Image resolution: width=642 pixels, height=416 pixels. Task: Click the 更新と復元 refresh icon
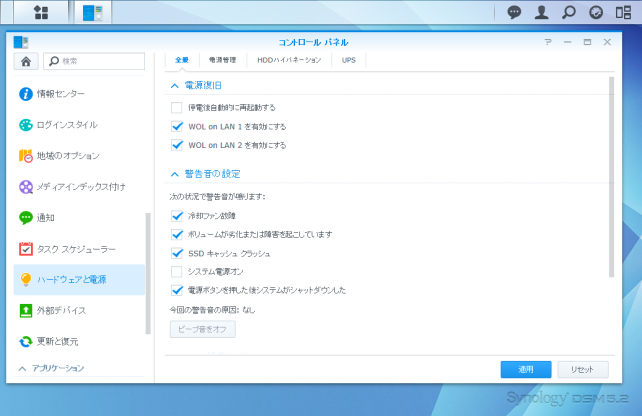coord(26,341)
